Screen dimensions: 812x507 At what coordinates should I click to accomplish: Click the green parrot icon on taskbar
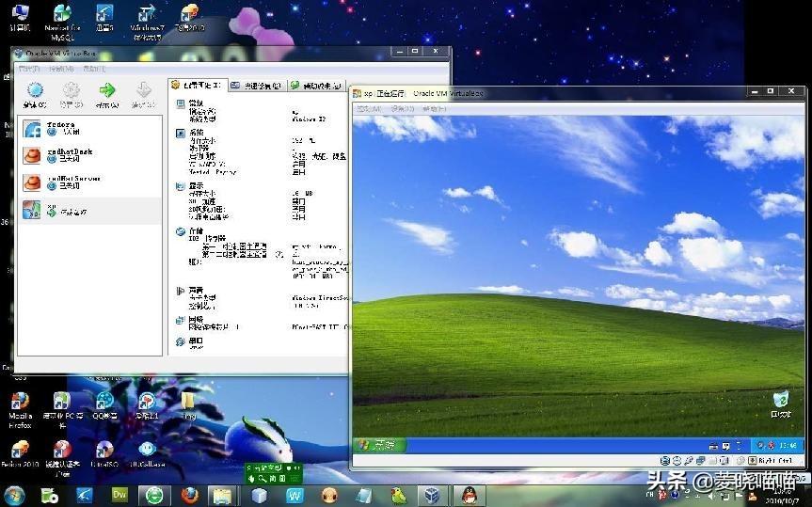[x=398, y=495]
